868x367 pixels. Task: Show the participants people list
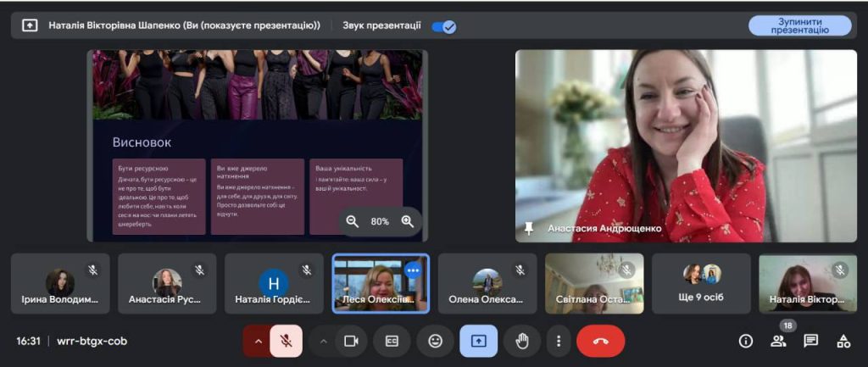pos(778,341)
